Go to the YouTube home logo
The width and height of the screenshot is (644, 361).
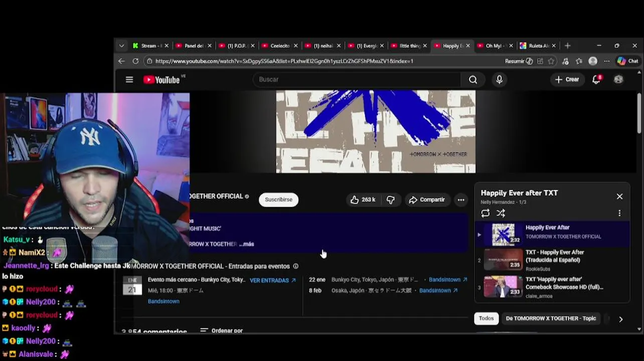[162, 80]
